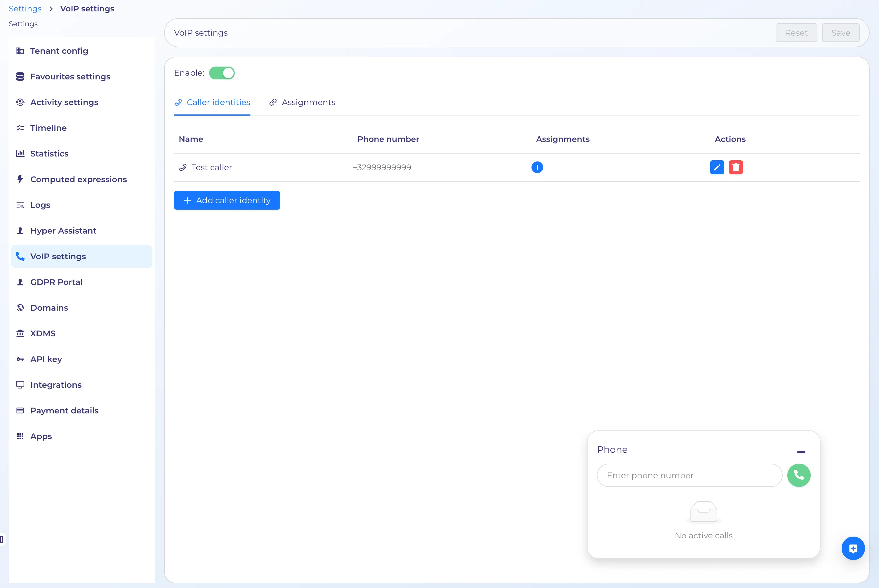Screen dimensions: 879x588
Task: Click the Test caller assignments count badge
Action: pos(537,167)
